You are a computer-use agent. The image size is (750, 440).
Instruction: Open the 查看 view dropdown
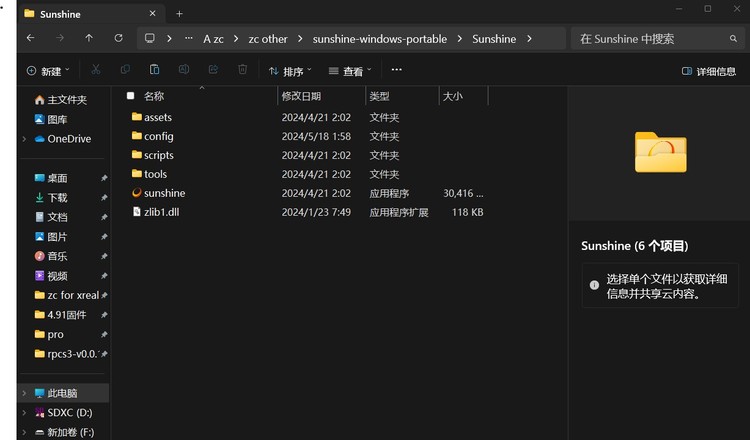click(350, 71)
